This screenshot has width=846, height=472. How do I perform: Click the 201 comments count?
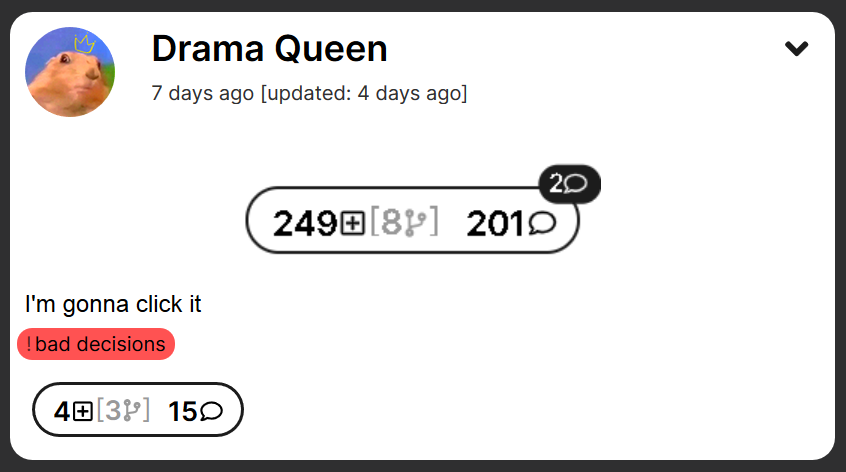point(495,223)
